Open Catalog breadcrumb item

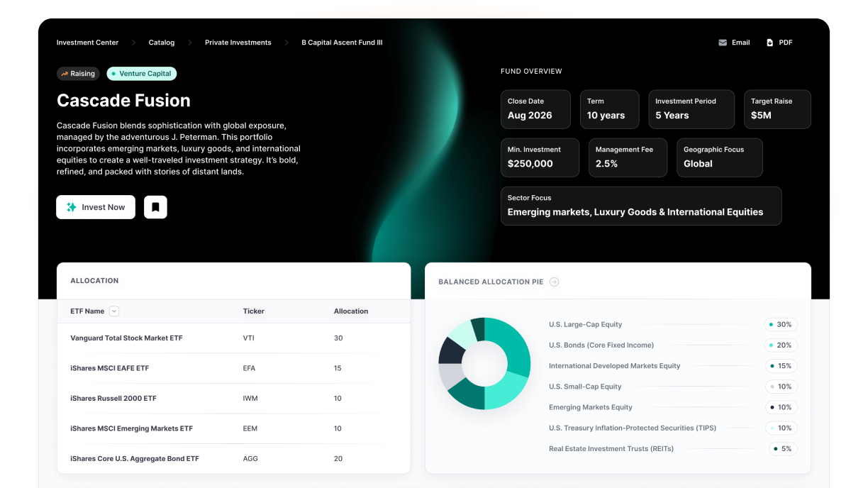(x=161, y=43)
